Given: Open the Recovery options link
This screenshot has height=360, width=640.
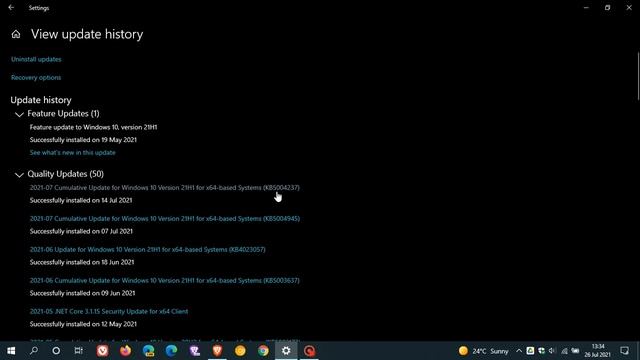Looking at the screenshot, I should pyautogui.click(x=36, y=78).
